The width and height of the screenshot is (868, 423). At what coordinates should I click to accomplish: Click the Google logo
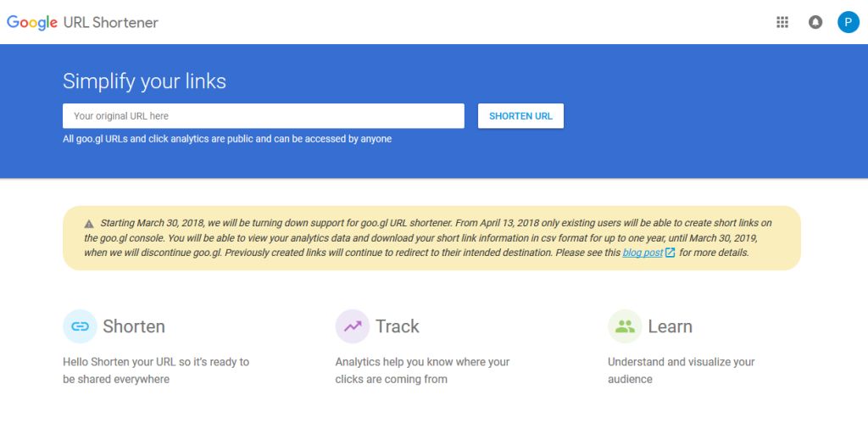[x=32, y=22]
